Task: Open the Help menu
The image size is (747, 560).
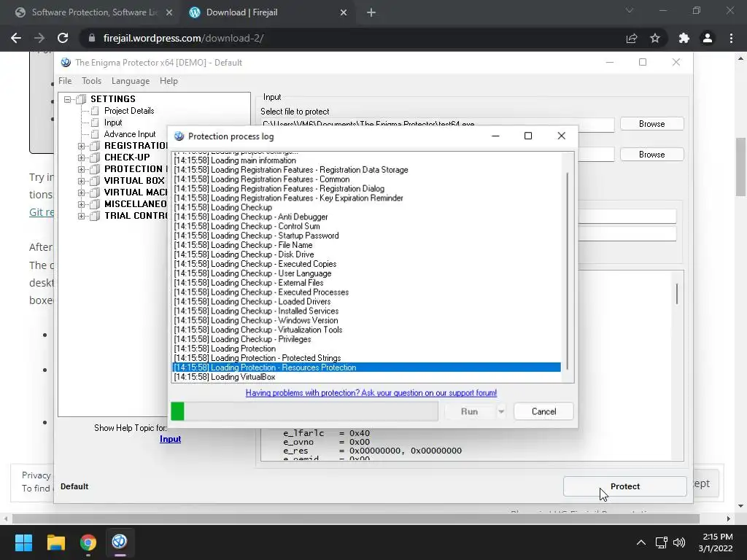Action: point(169,81)
